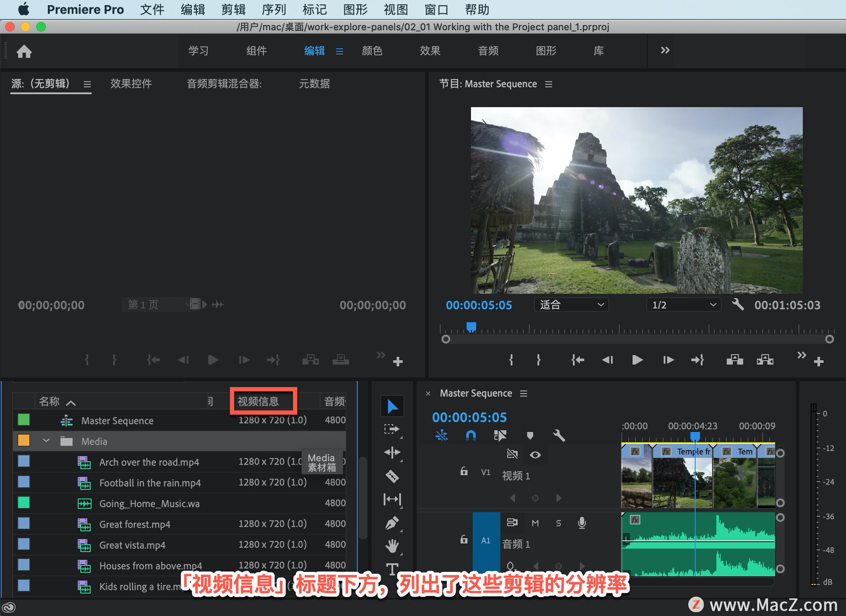
Task: Add a marker in the timeline
Action: click(x=530, y=436)
